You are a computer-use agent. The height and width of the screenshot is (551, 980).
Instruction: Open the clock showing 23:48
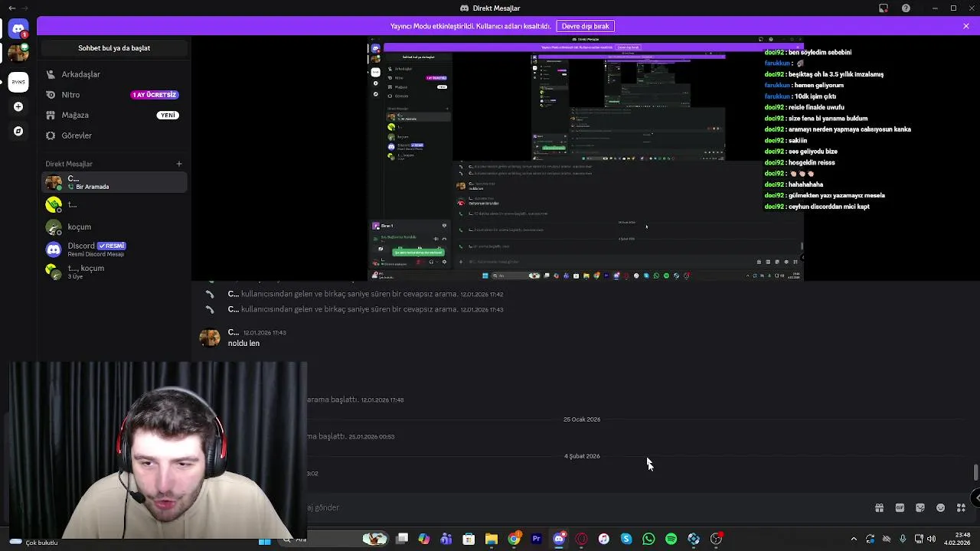point(955,540)
